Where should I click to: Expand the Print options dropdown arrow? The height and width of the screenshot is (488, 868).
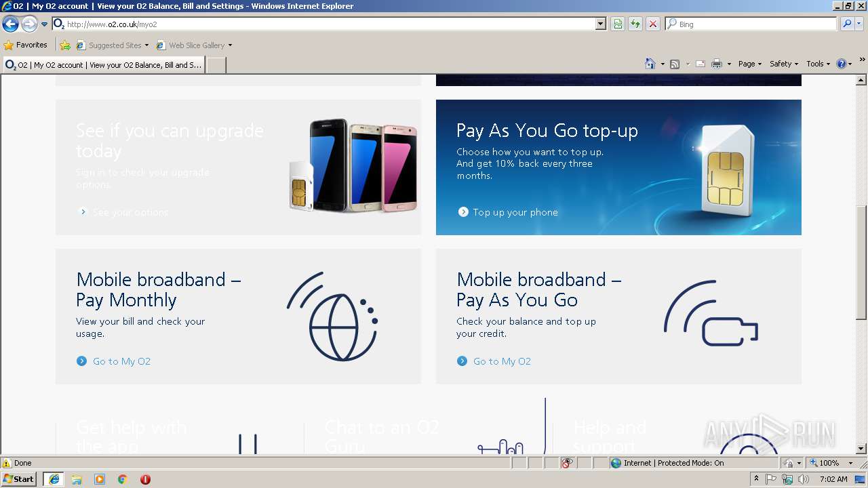pyautogui.click(x=729, y=64)
